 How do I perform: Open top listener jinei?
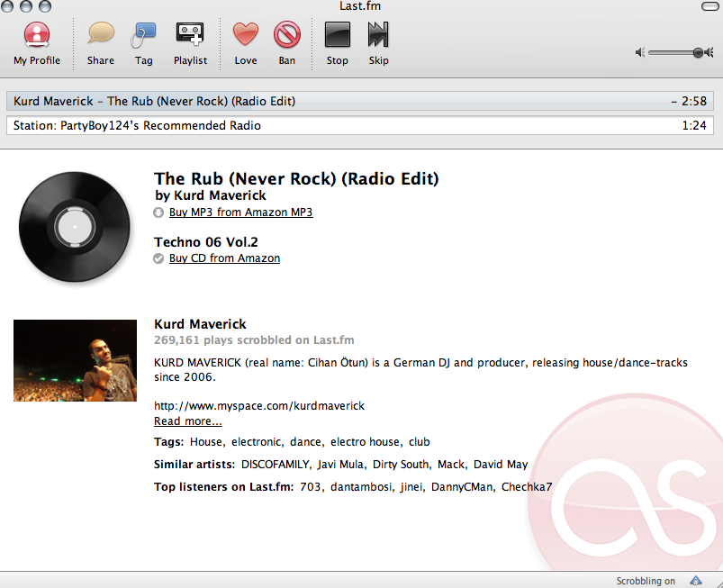(x=411, y=487)
